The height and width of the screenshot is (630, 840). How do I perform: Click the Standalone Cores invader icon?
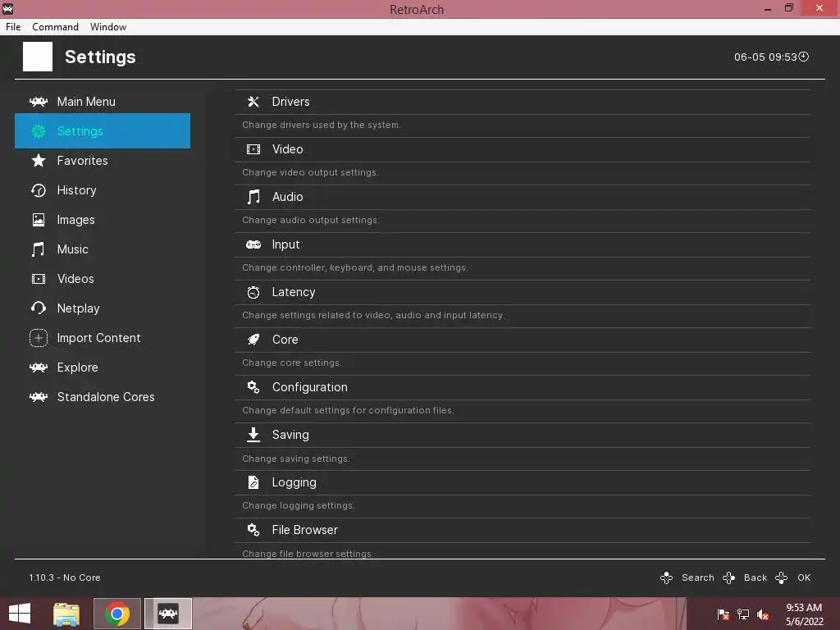coord(39,397)
